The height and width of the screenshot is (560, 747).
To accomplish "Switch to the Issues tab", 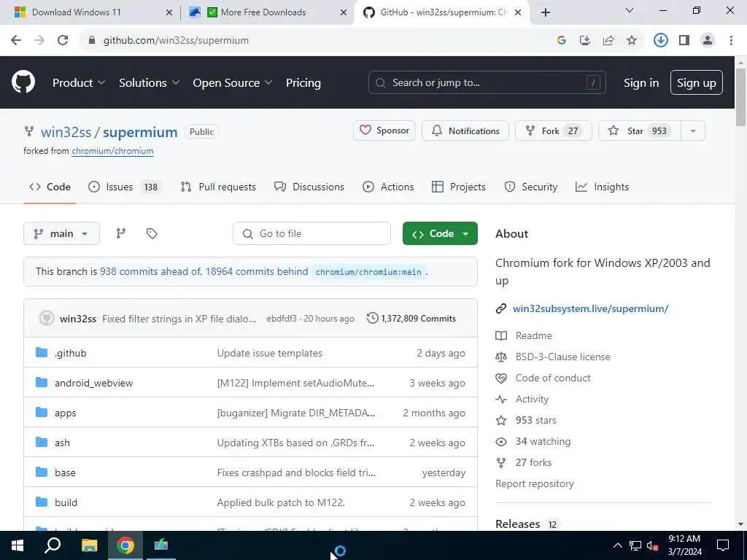I will 125,187.
